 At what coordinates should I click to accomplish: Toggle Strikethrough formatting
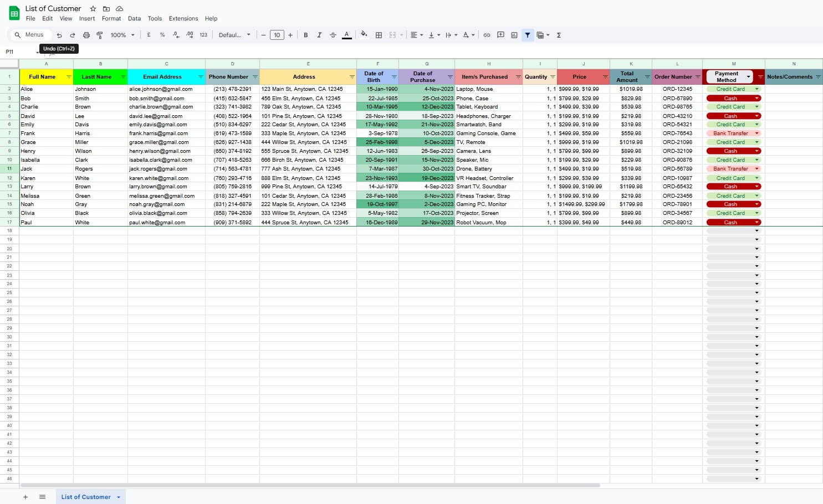coord(333,35)
